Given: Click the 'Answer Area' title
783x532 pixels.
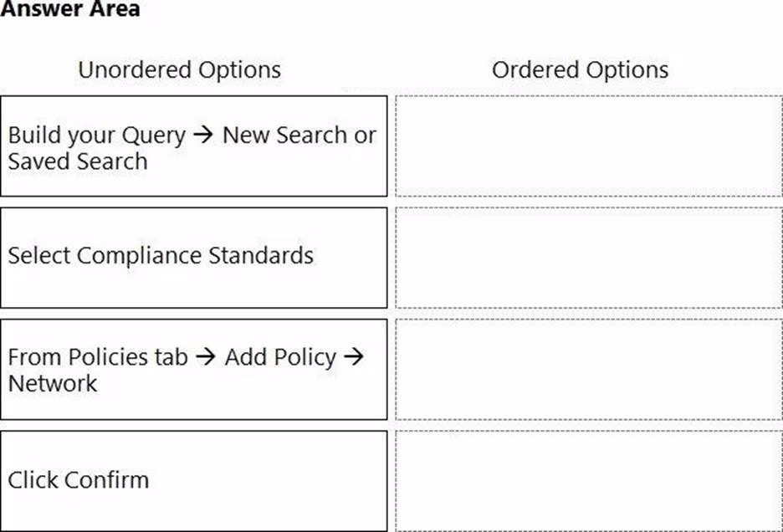Looking at the screenshot, I should click(70, 10).
